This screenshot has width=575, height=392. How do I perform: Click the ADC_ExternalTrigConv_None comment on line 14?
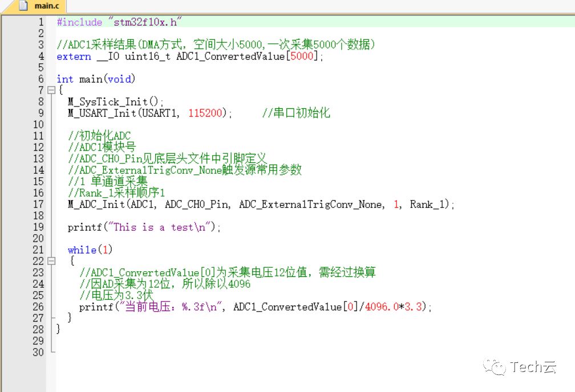pyautogui.click(x=185, y=170)
